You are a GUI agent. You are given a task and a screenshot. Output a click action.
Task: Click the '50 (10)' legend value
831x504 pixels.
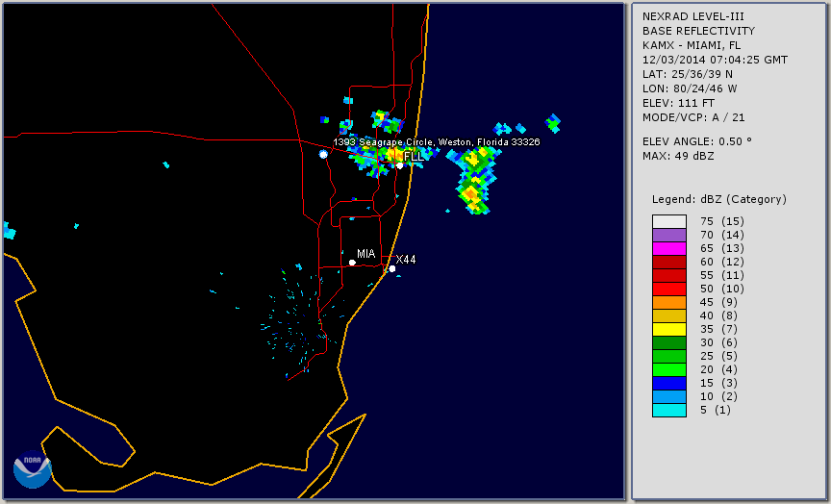(x=721, y=289)
